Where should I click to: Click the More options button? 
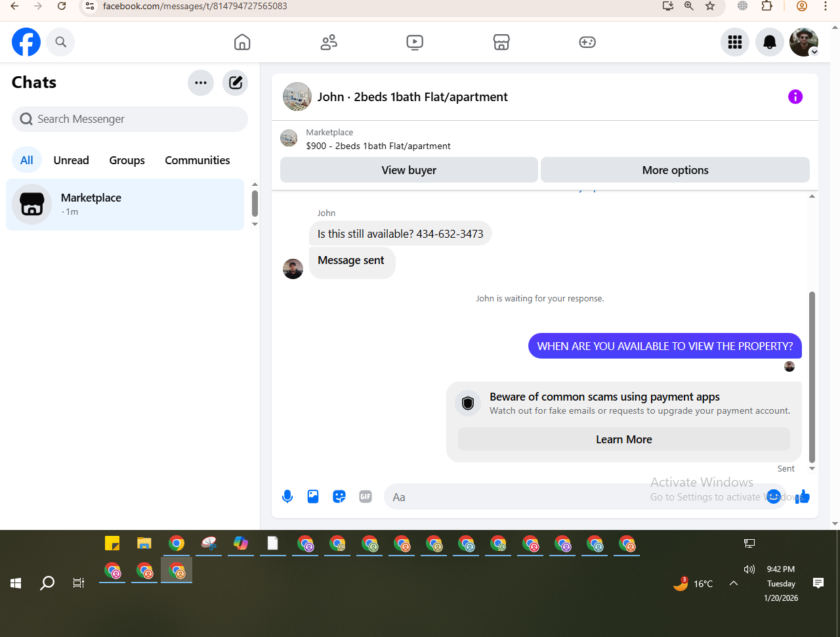pos(675,170)
